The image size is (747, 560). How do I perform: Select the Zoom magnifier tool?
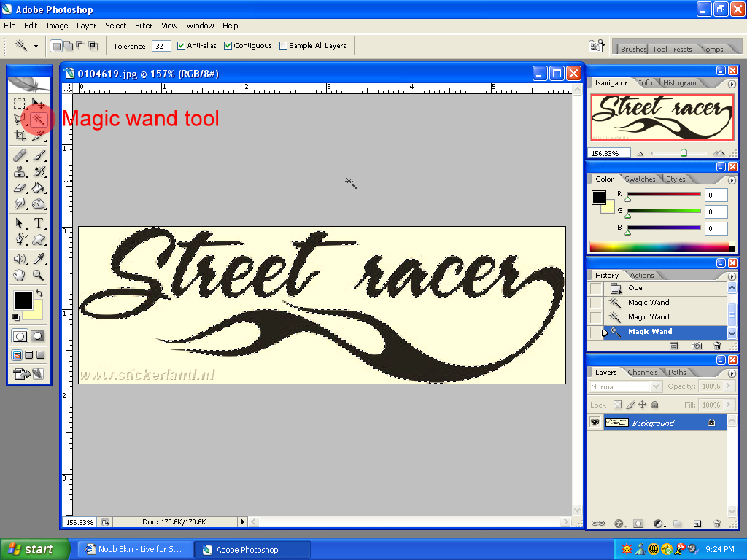point(38,275)
